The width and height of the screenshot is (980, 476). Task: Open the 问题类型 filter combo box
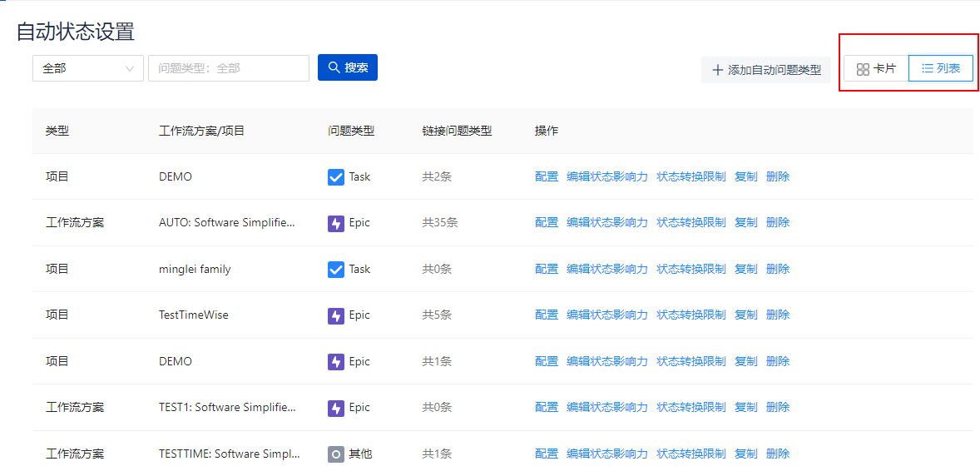pos(228,68)
